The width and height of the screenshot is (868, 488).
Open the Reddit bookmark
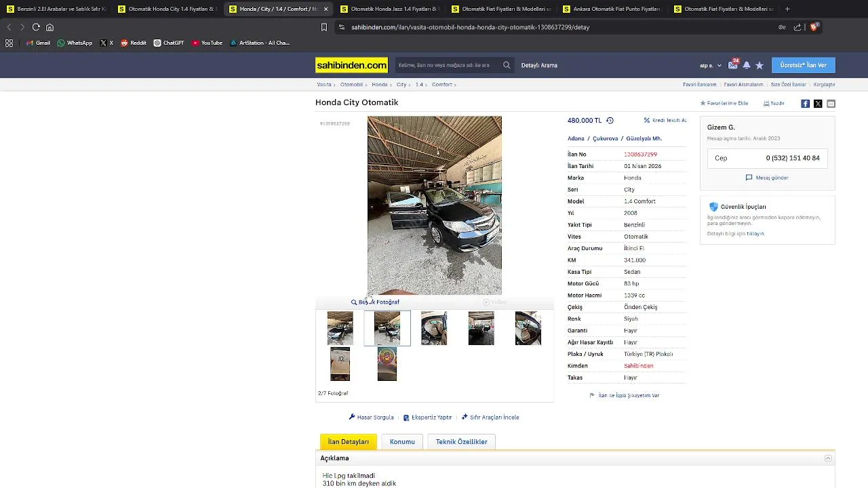click(x=134, y=43)
